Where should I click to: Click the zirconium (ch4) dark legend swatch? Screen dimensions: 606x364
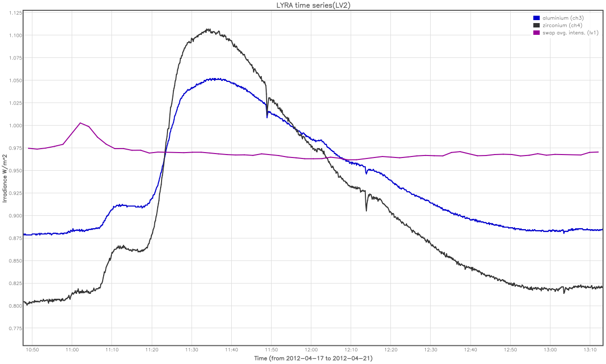pyautogui.click(x=536, y=25)
